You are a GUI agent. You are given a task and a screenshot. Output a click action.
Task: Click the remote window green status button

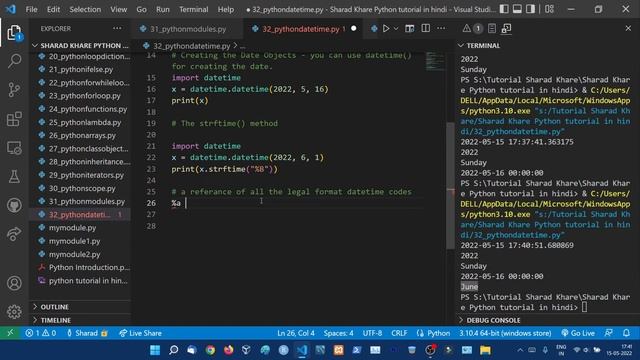(x=10, y=333)
